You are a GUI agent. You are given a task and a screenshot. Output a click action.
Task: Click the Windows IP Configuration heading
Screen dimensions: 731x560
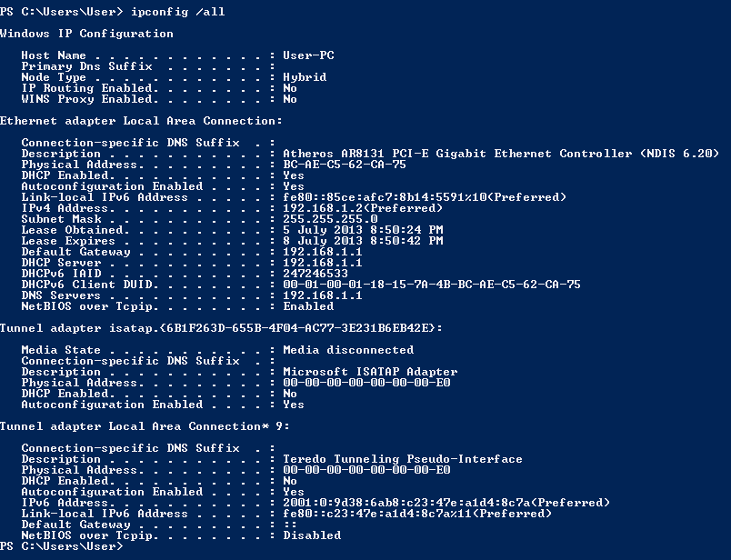86,34
